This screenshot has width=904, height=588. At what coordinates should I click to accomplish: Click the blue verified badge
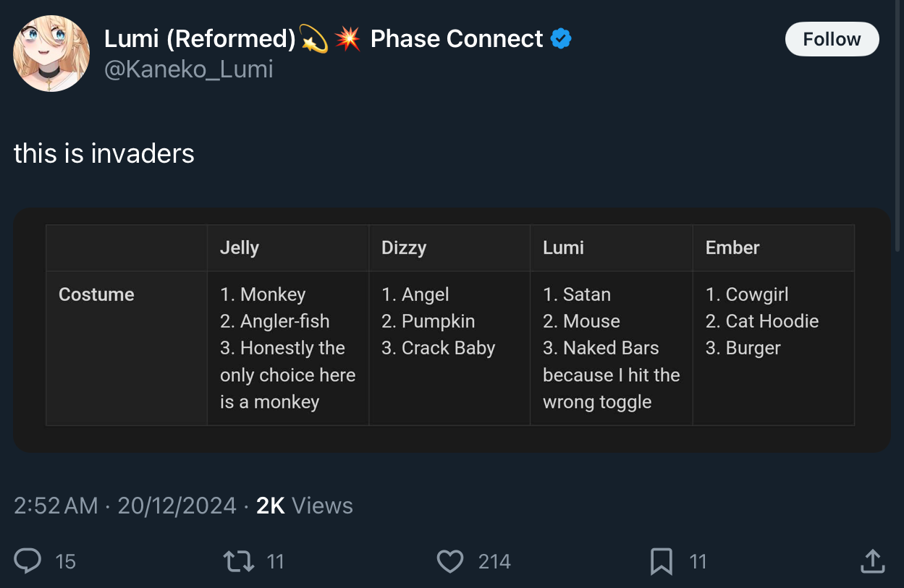point(561,38)
